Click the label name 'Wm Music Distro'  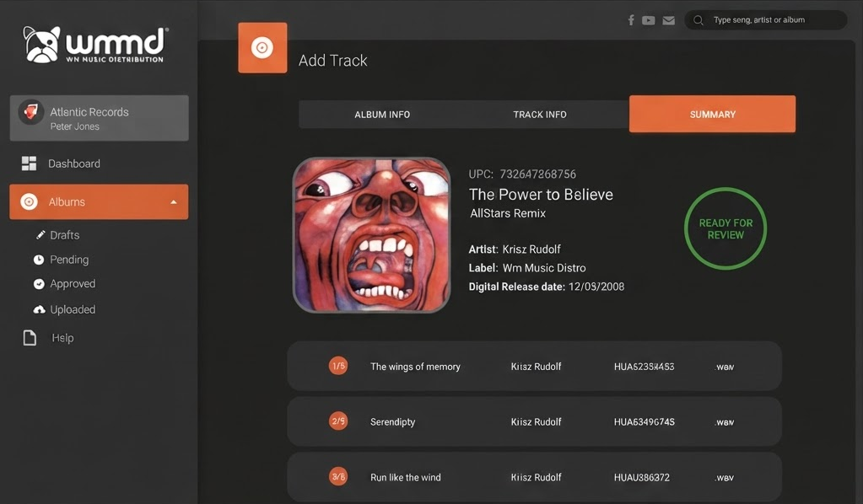click(x=544, y=268)
